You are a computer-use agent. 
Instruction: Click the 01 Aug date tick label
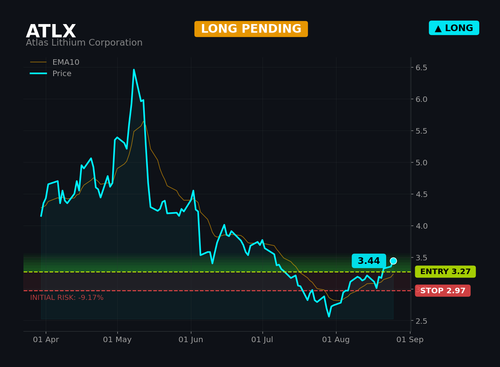(x=336, y=340)
